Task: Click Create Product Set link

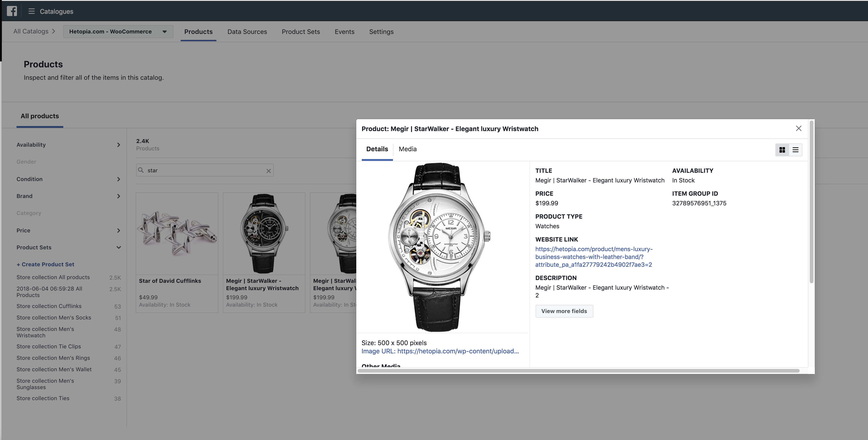Action: [45, 264]
